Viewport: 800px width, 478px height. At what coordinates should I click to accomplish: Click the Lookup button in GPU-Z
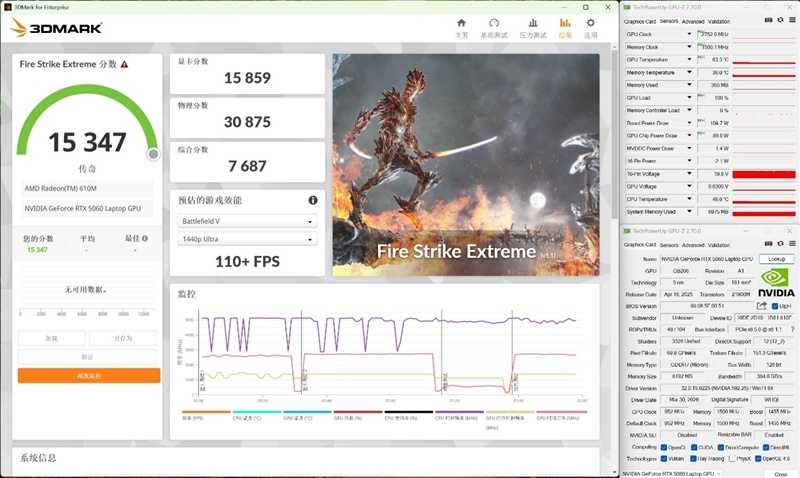[776, 259]
